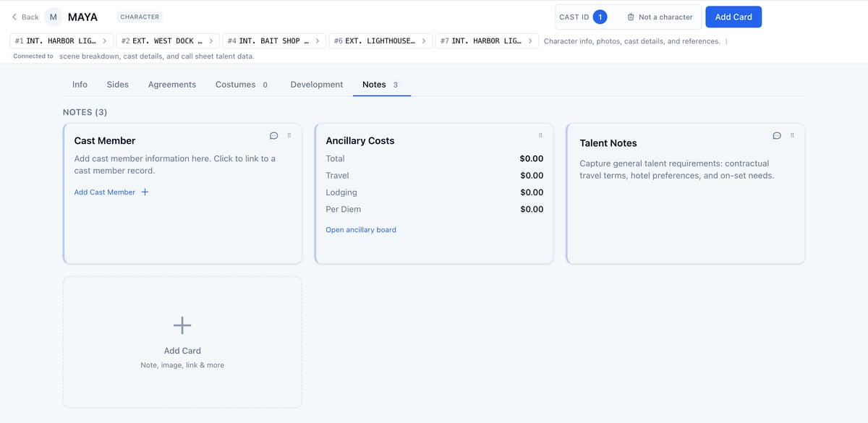Open the comment bubble on Cast Member card
Screen dimensions: 868x423
(274, 135)
